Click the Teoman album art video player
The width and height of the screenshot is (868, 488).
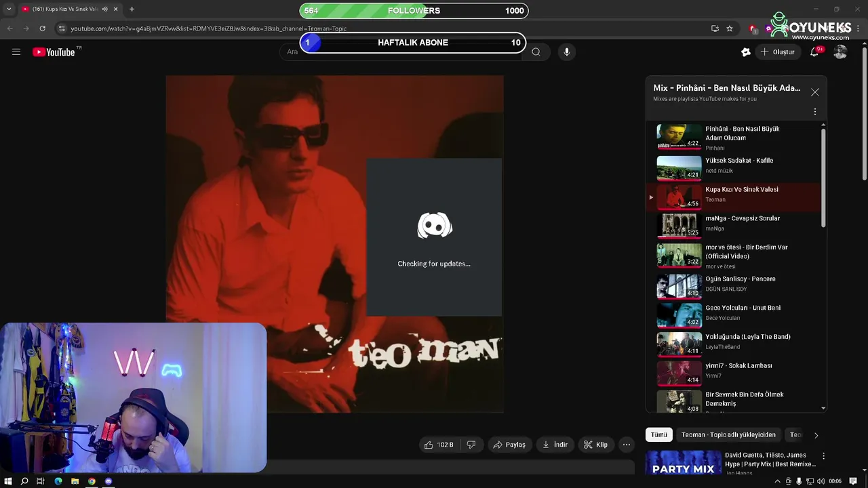coord(334,244)
